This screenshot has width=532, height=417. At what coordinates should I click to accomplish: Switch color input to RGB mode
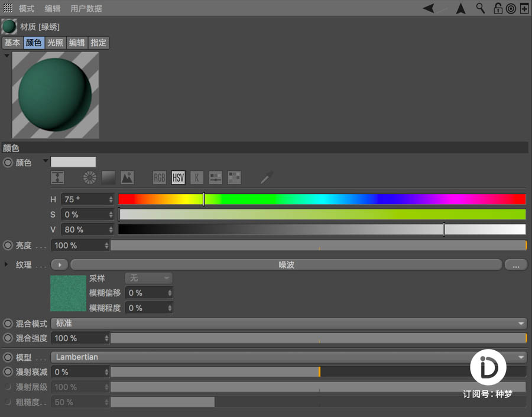(x=159, y=177)
